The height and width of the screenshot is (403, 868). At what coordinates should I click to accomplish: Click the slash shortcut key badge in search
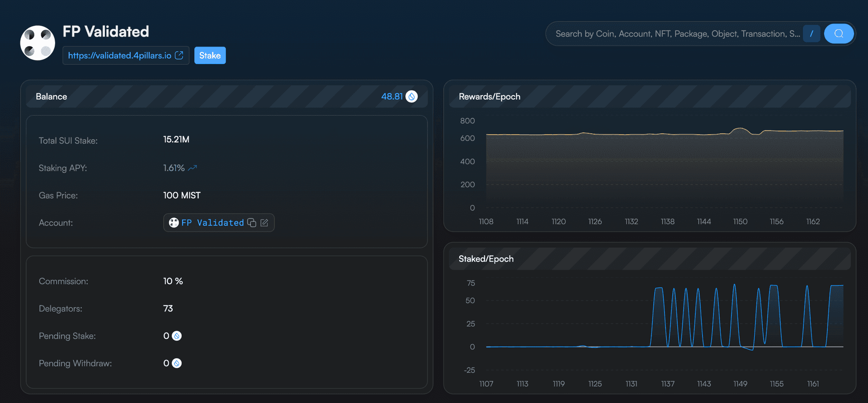[x=811, y=34]
